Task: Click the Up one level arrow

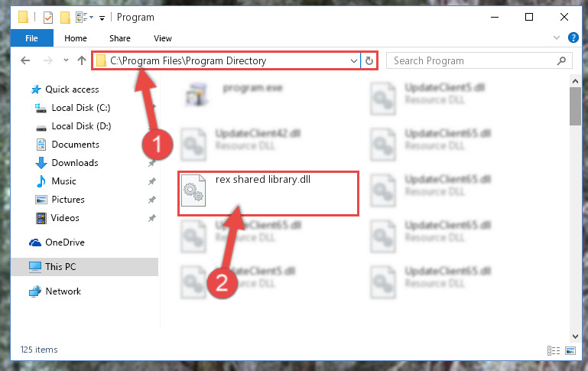Action: point(81,60)
